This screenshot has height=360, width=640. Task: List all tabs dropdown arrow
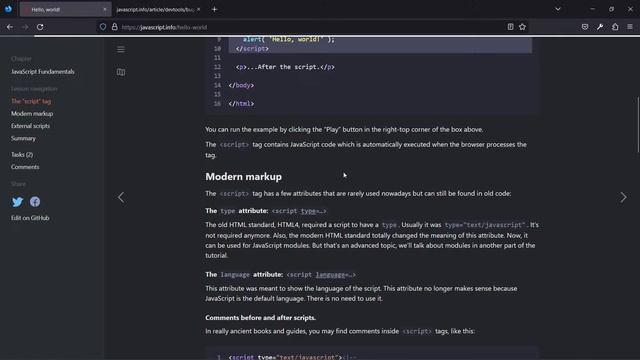[558, 9]
